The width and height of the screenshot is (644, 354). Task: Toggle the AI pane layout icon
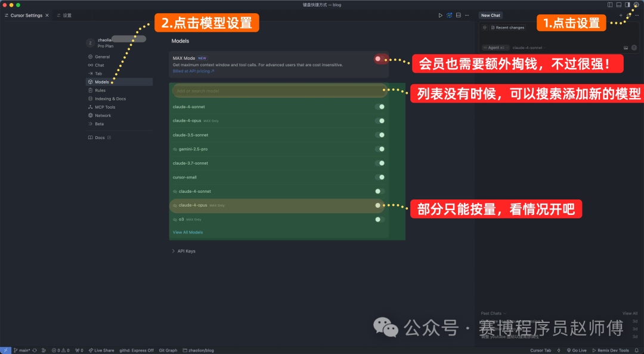627,5
